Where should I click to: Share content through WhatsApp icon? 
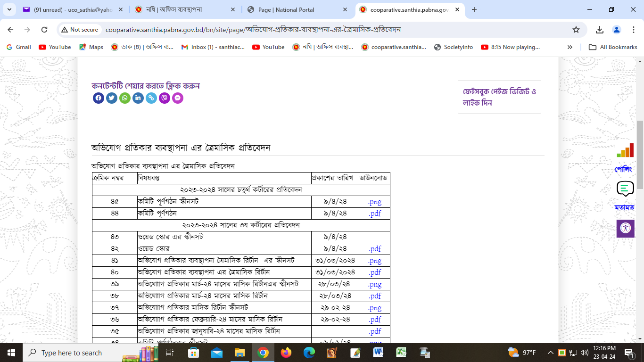pos(124,98)
